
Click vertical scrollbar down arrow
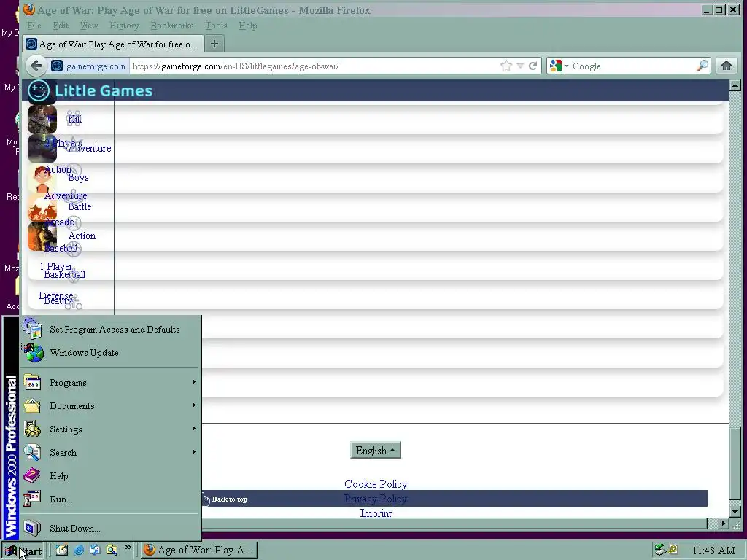coord(735,513)
